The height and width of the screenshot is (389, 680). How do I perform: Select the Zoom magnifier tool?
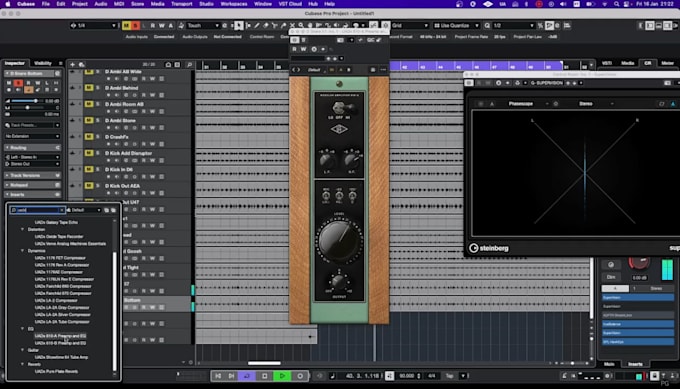coord(301,26)
